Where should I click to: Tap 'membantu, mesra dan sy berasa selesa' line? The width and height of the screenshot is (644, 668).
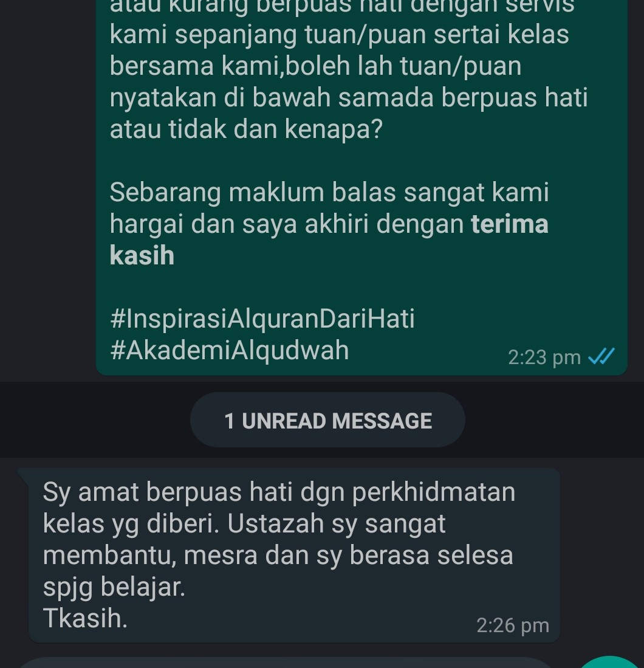coord(278,556)
